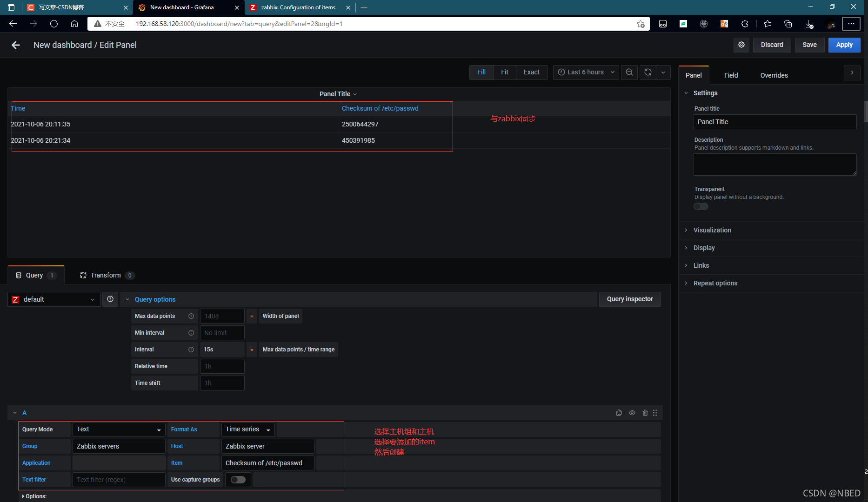Sort by Checksum of /etc/passwd column
Viewport: 868px width, 502px height.
[x=380, y=108]
